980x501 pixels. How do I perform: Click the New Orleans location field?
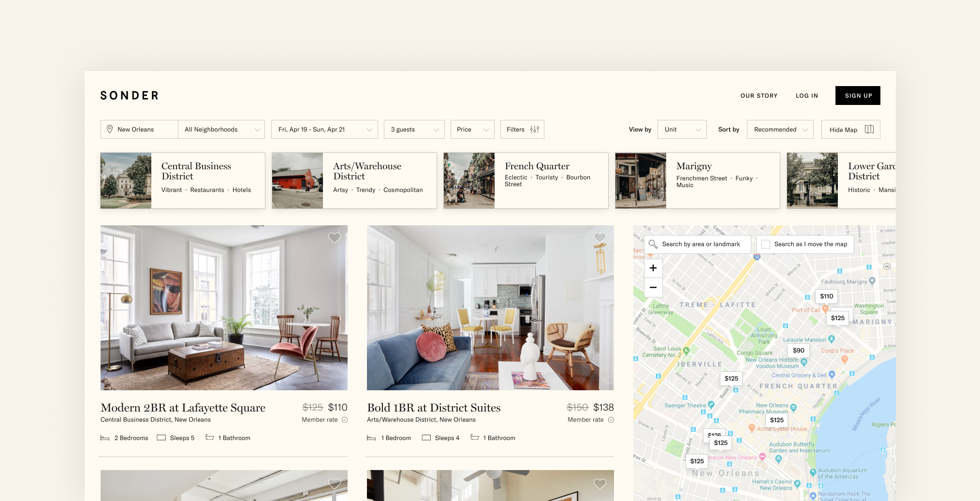click(x=139, y=129)
